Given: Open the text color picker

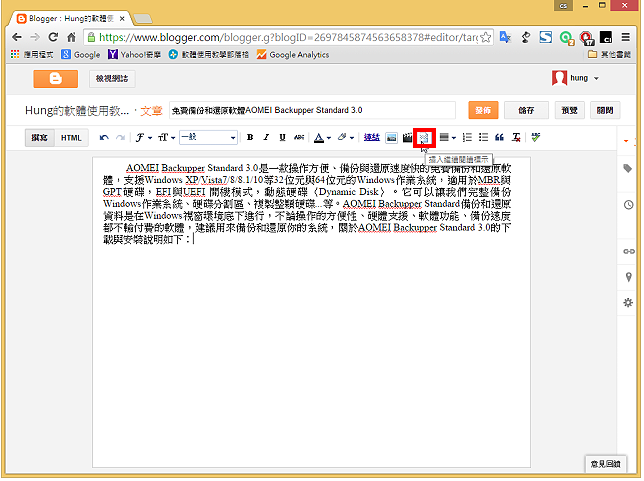Looking at the screenshot, I should pos(322,138).
